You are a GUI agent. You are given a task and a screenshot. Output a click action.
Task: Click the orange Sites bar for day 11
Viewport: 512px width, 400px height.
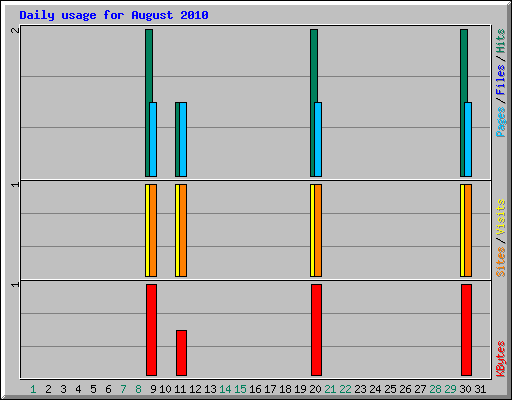coord(183,230)
